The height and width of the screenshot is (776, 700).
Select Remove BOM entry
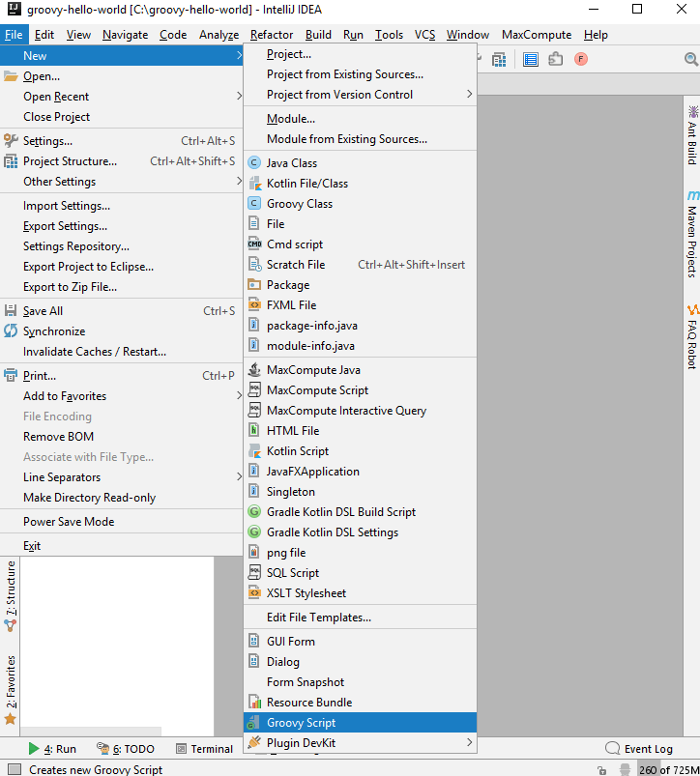[x=121, y=437]
